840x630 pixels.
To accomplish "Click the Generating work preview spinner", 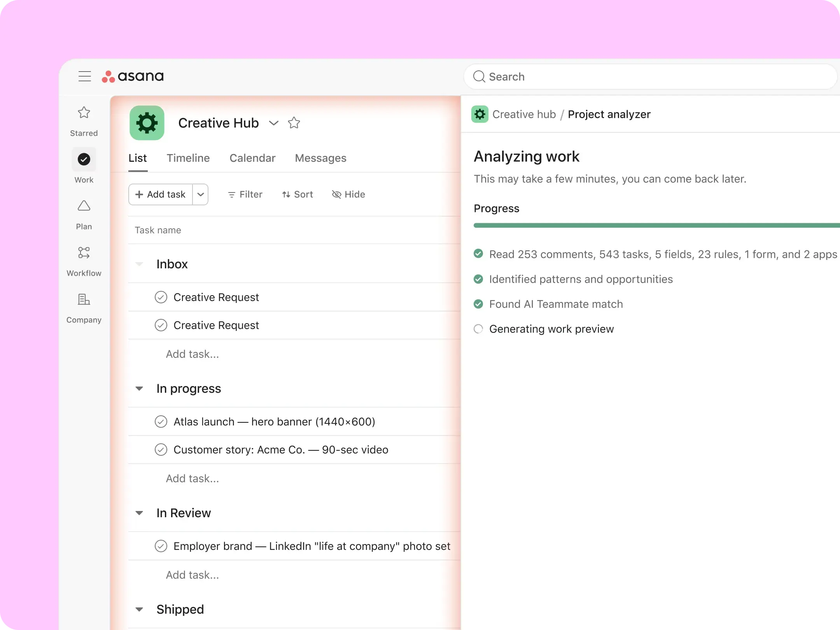I will [x=478, y=329].
